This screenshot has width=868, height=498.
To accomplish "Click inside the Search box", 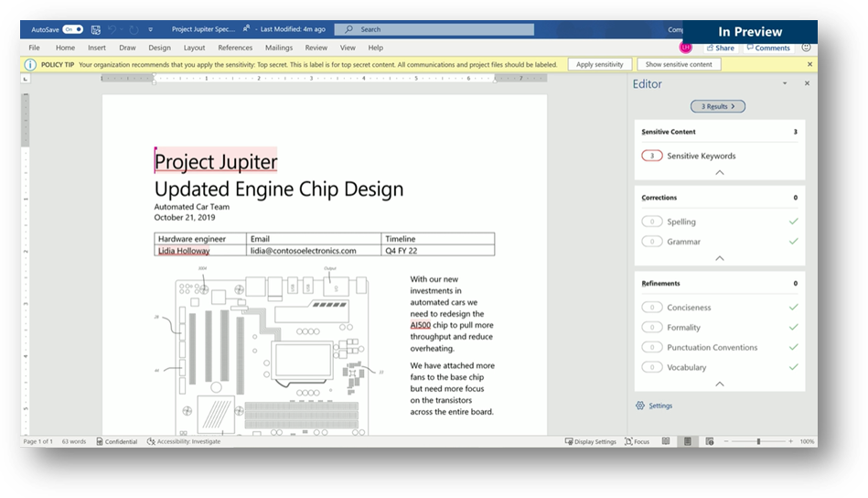I will 434,29.
